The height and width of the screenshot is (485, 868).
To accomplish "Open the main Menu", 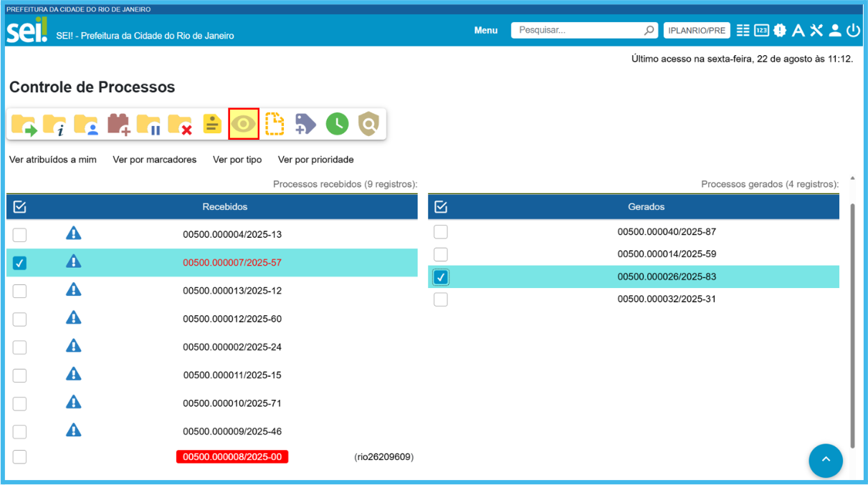I will 485,30.
